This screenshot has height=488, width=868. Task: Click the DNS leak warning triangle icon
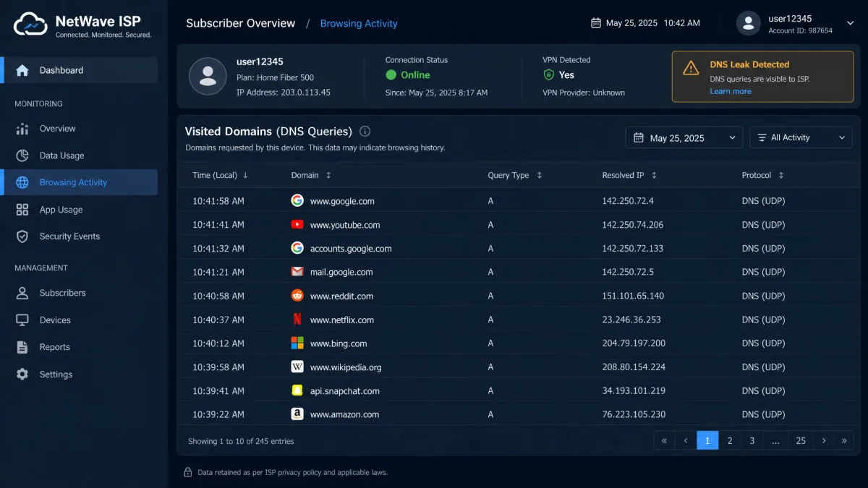[692, 68]
